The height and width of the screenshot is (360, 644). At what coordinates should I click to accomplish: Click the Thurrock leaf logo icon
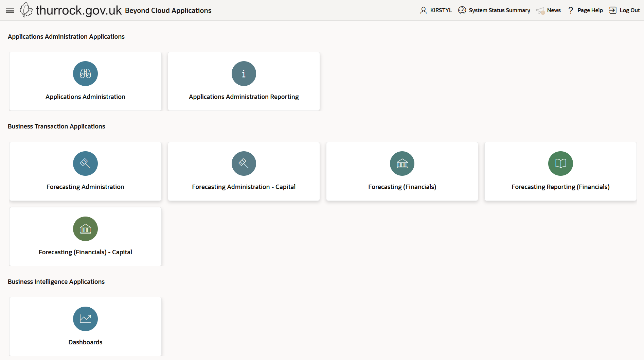pyautogui.click(x=26, y=10)
